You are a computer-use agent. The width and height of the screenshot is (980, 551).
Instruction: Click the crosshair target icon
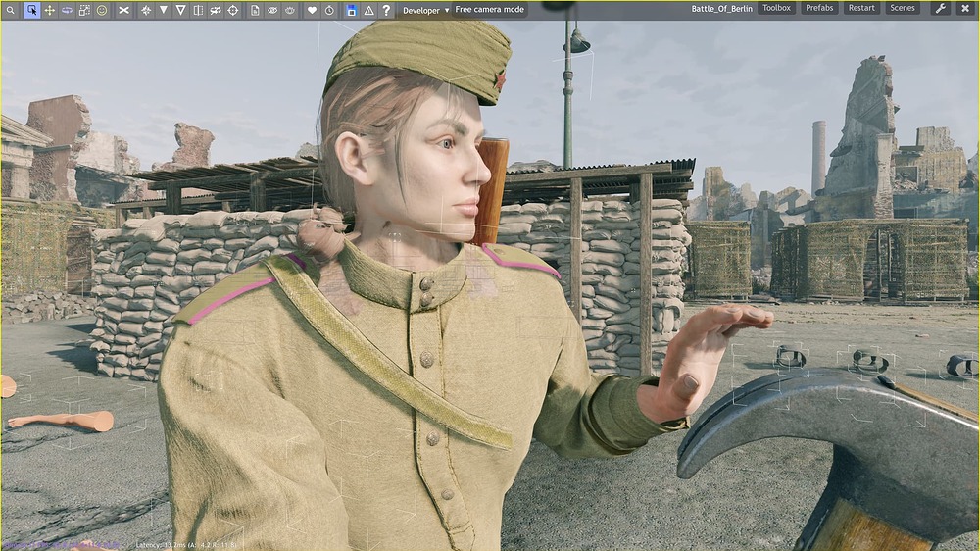click(x=233, y=10)
